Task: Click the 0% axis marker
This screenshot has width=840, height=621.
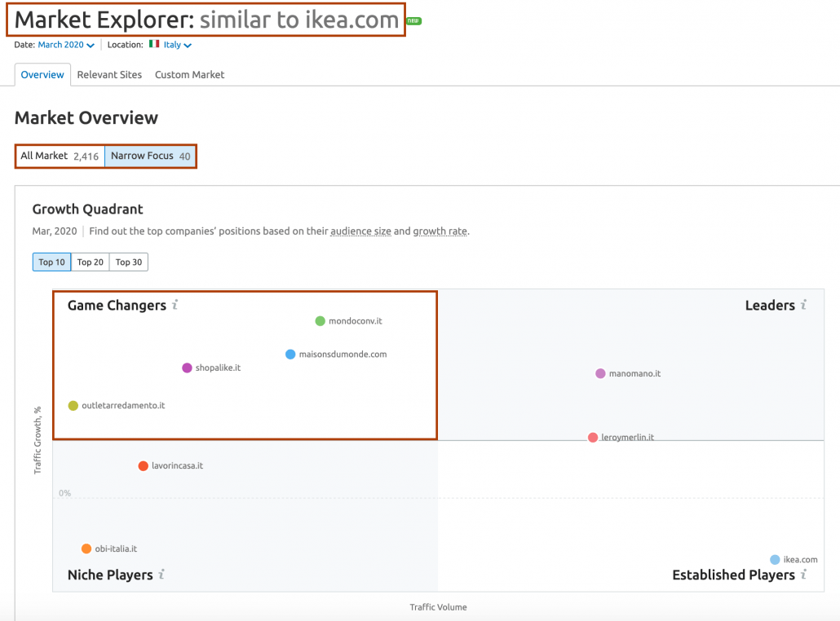Action: tap(64, 493)
